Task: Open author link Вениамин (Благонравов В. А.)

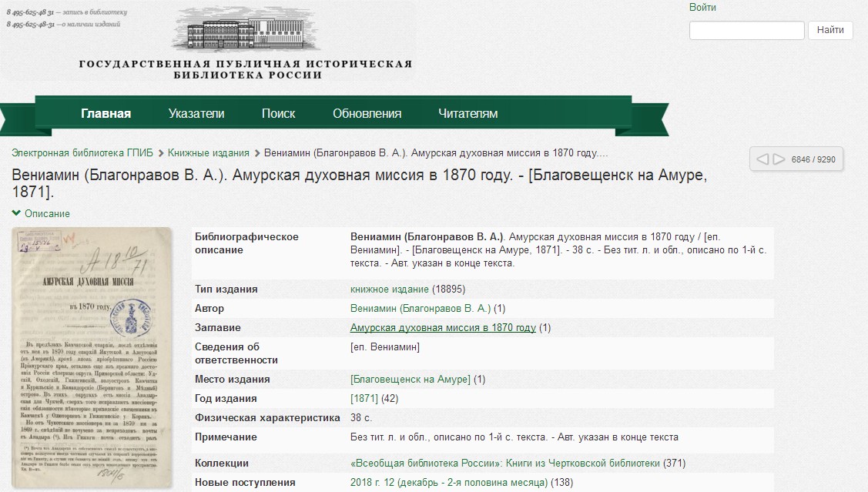Action: coord(421,308)
